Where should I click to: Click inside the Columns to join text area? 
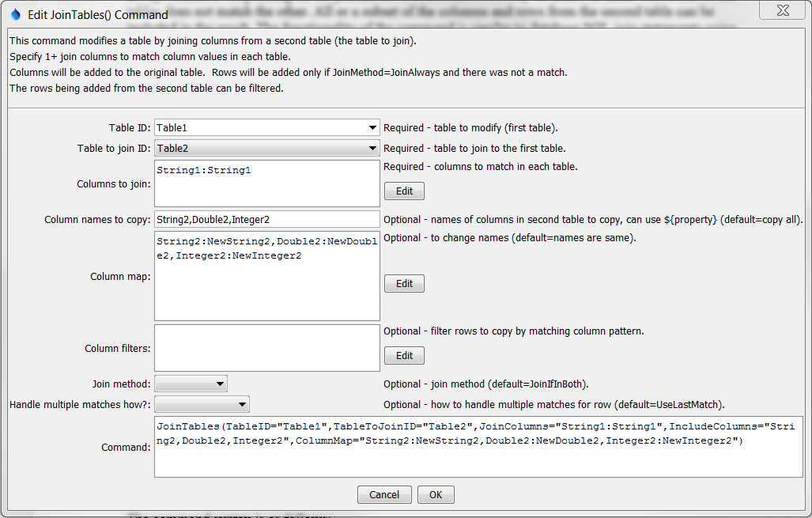tap(267, 183)
